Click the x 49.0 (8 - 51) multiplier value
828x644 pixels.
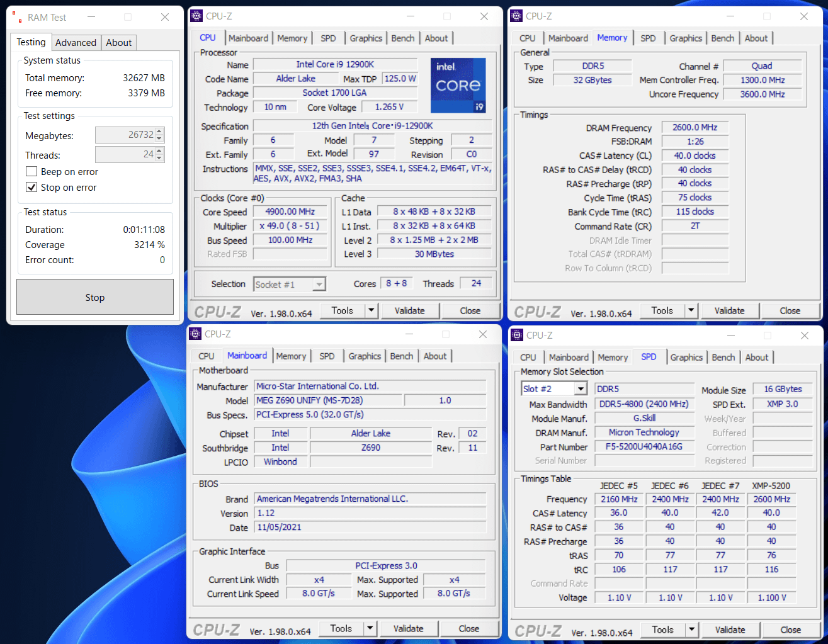(290, 225)
